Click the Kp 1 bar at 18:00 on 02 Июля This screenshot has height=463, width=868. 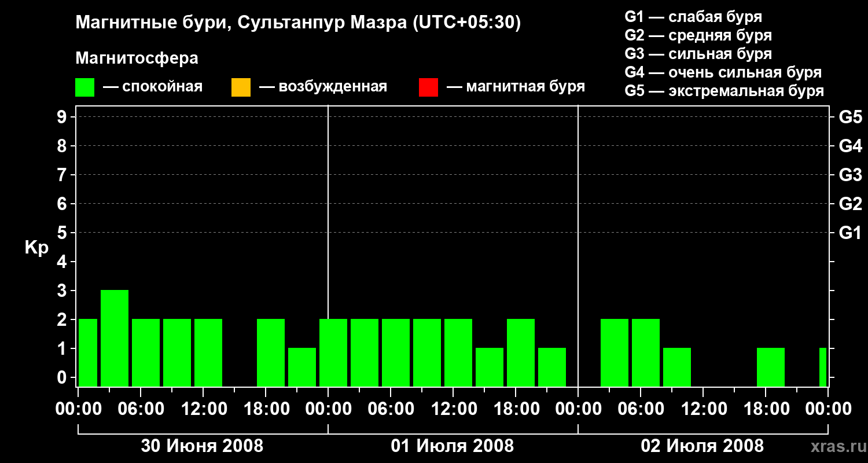coord(771,367)
